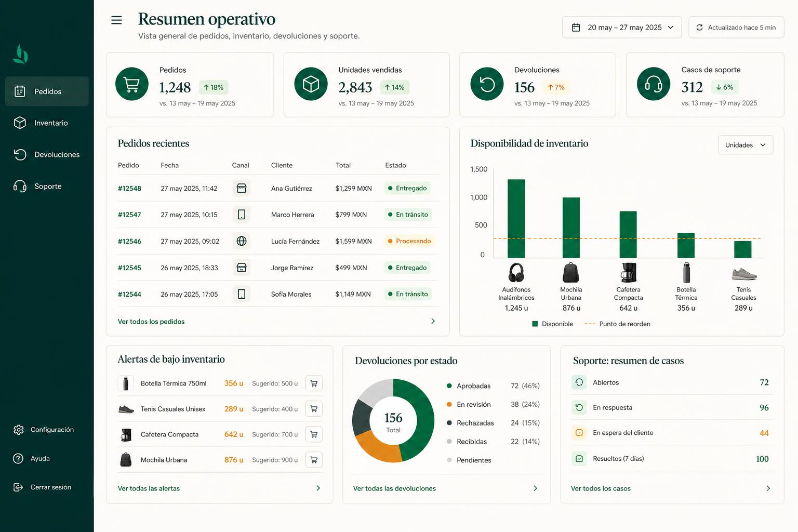Viewport: 798px width, 532px height.
Task: Open Inventario in the sidebar
Action: tap(47, 123)
